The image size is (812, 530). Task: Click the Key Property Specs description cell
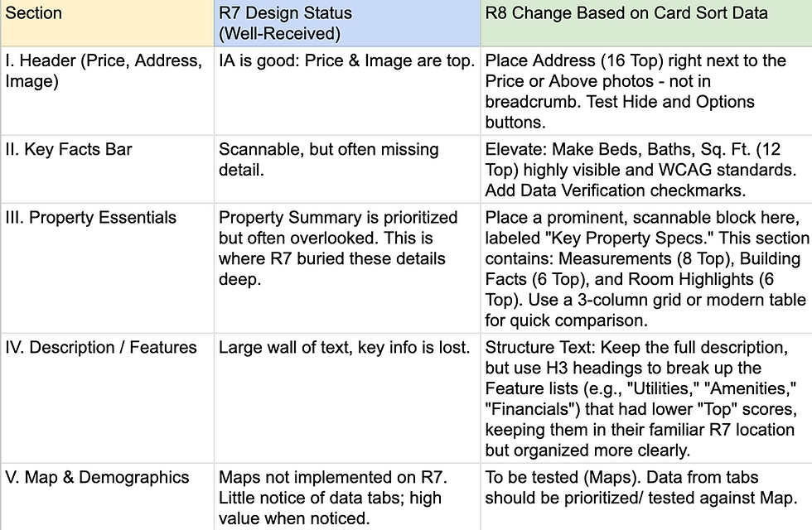(646, 268)
